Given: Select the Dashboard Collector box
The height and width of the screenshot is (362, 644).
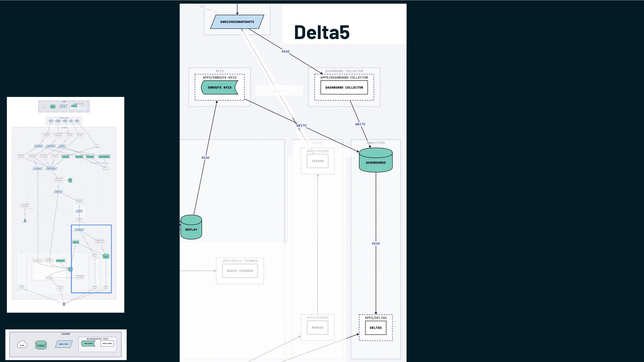Looking at the screenshot, I should click(x=344, y=87).
